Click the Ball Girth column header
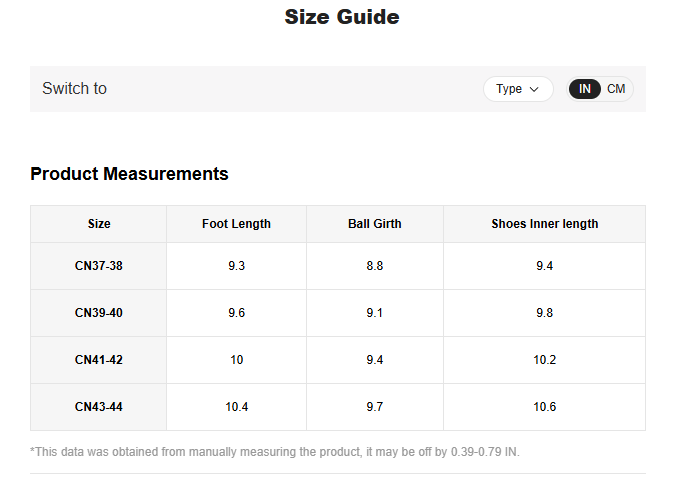678x479 pixels. pos(374,224)
